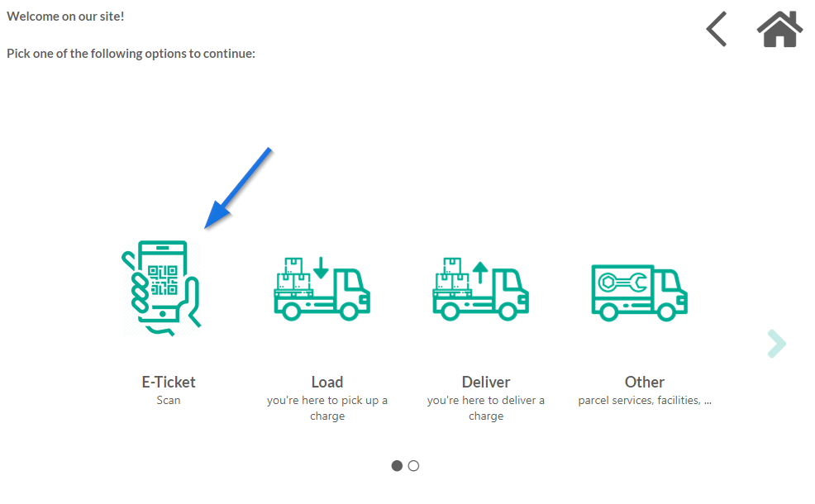Select the Other service van icon
The width and height of the screenshot is (815, 504).
639,293
